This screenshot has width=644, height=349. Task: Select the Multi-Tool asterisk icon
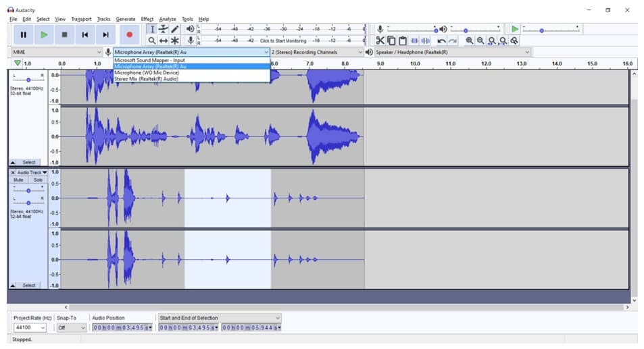click(175, 41)
